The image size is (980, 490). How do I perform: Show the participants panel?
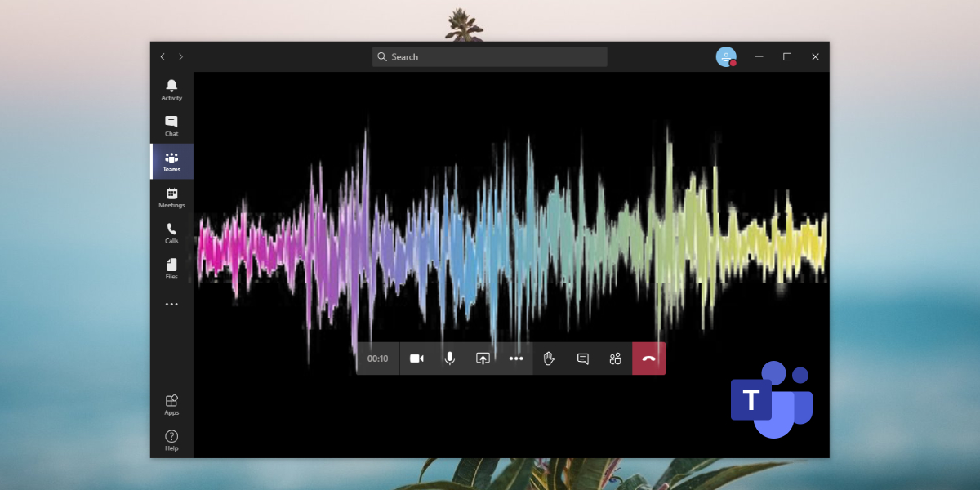[x=616, y=359]
